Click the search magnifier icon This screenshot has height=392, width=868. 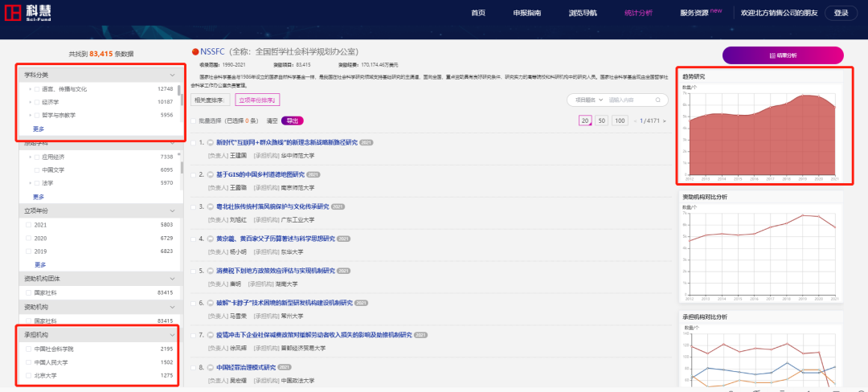point(657,100)
